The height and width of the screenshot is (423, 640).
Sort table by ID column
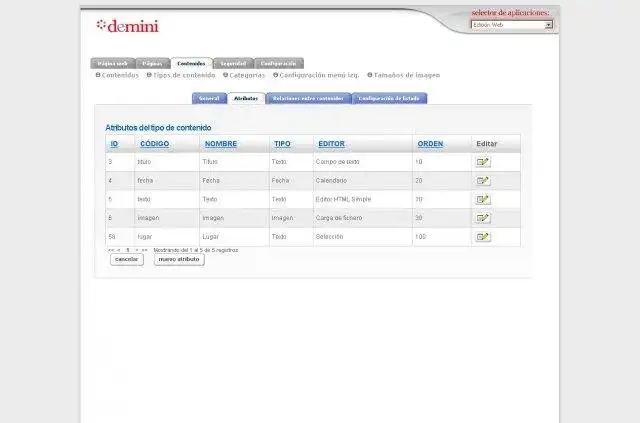pos(114,144)
